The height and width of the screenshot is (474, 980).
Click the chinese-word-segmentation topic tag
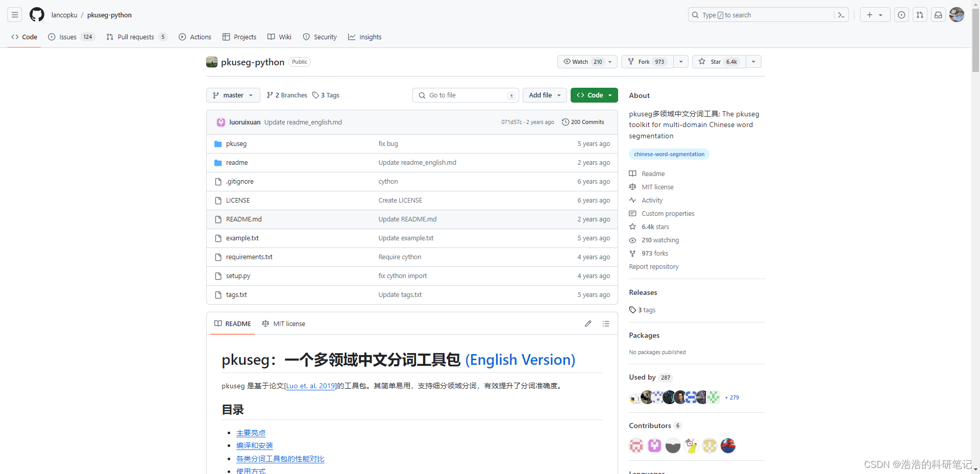(x=669, y=154)
